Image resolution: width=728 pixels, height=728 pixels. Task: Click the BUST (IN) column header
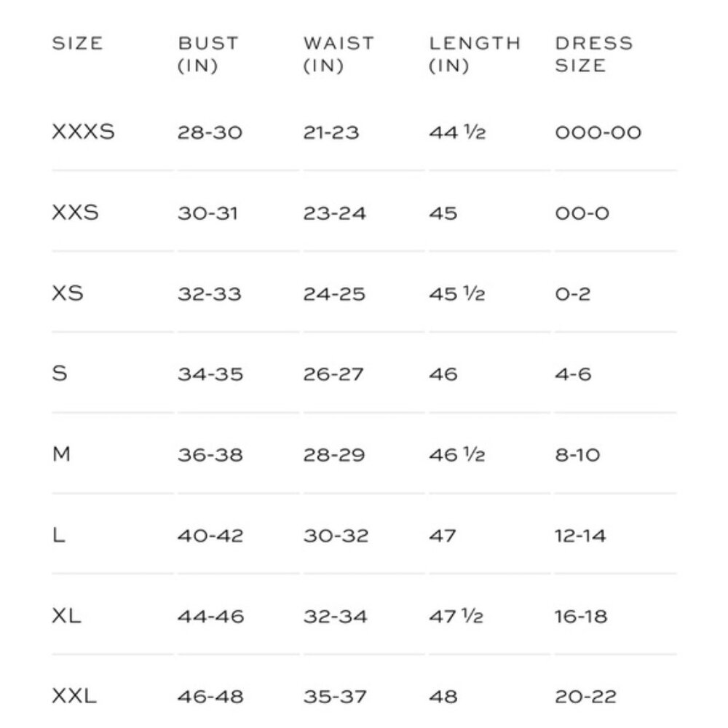point(208,55)
